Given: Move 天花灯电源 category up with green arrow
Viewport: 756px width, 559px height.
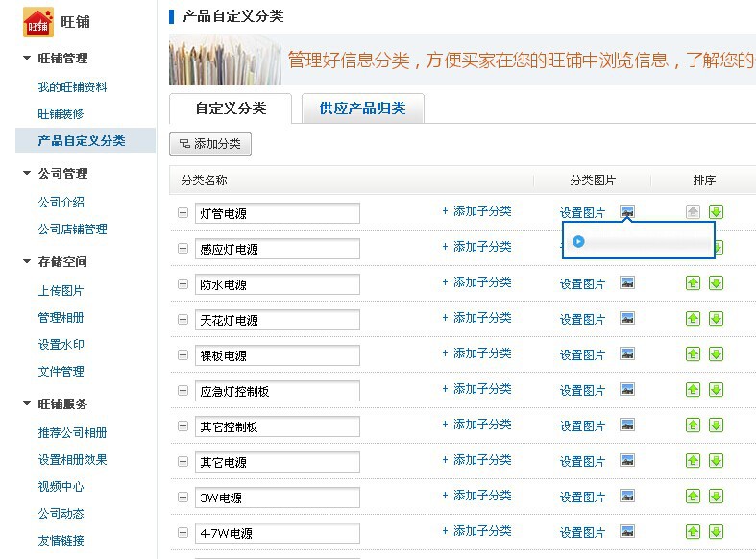Looking at the screenshot, I should coord(693,319).
